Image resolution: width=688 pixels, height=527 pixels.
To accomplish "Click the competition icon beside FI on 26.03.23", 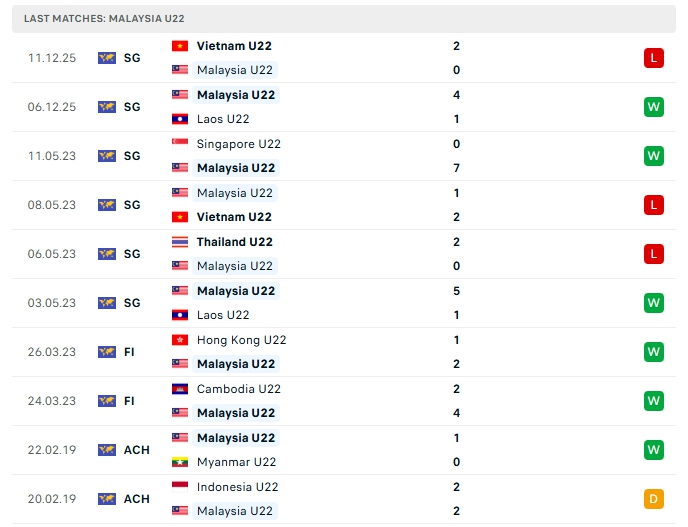I will tap(107, 352).
